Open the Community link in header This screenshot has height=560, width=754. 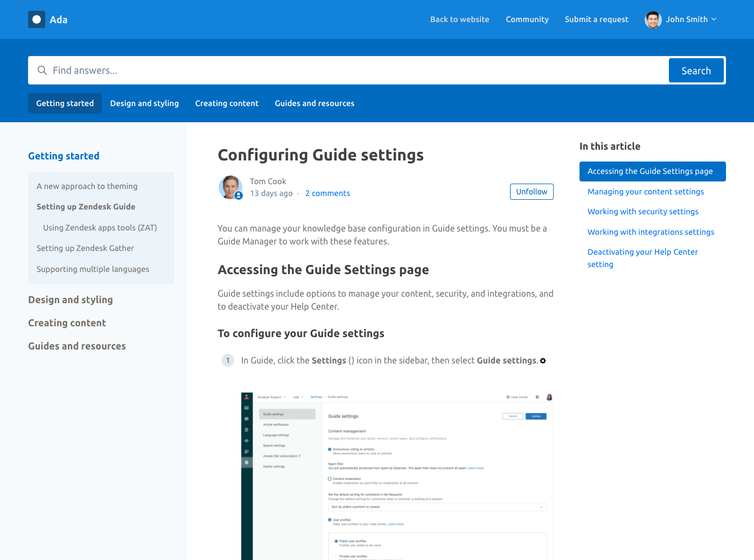pos(527,19)
